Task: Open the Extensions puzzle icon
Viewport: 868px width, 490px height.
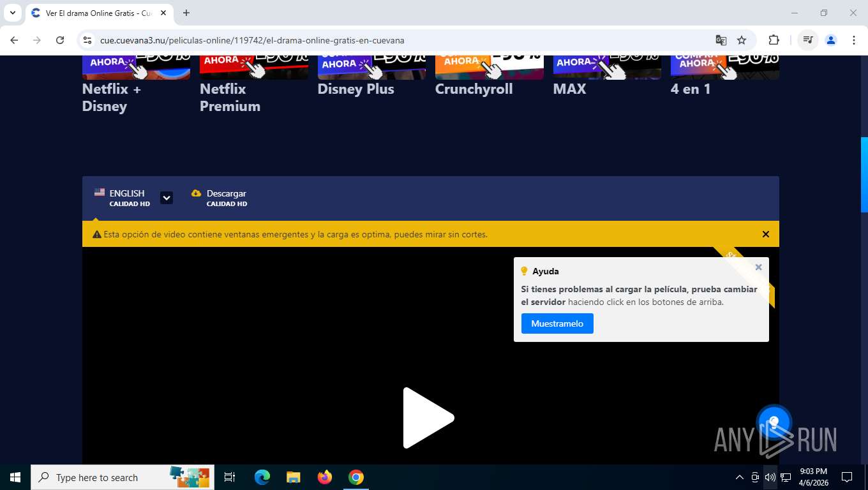Action: pyautogui.click(x=774, y=40)
